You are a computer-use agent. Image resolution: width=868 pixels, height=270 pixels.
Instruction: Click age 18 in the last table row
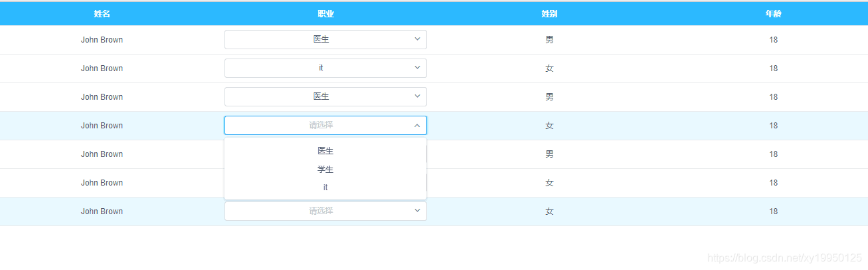[x=773, y=211]
